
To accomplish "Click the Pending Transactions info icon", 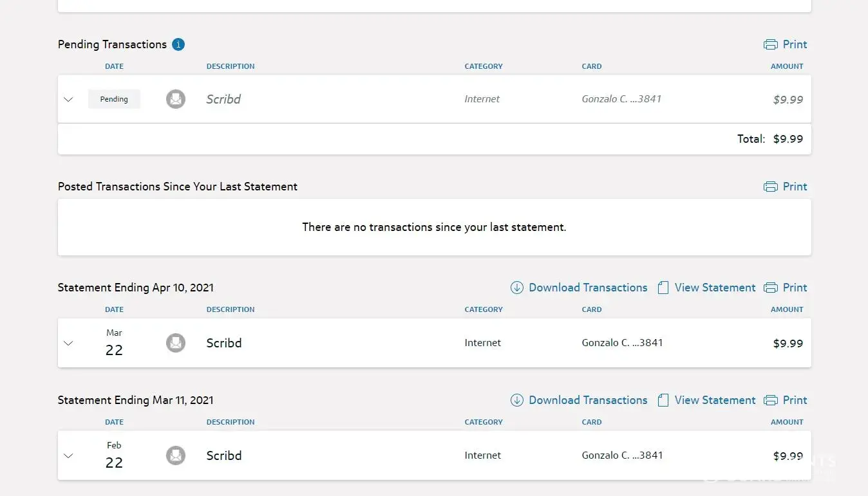I will [x=178, y=44].
